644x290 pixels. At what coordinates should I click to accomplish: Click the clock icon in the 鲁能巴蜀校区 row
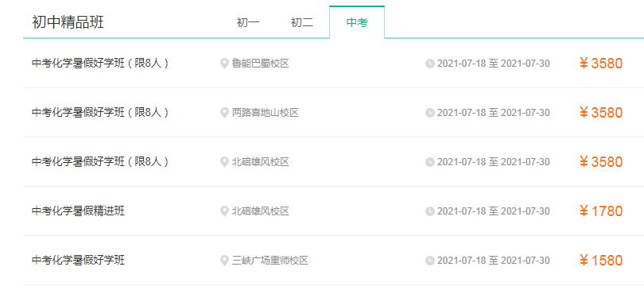429,64
